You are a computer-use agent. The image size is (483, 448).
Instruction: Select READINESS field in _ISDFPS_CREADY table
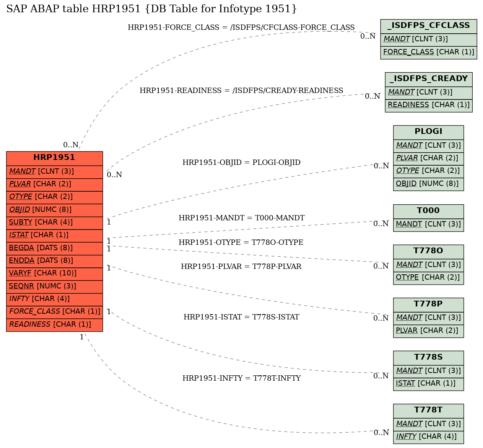429,105
